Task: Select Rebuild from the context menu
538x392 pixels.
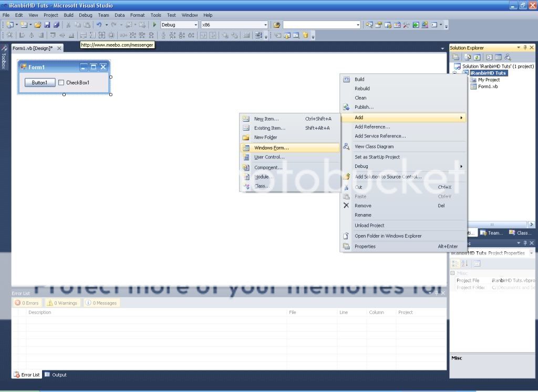Action: click(x=363, y=88)
